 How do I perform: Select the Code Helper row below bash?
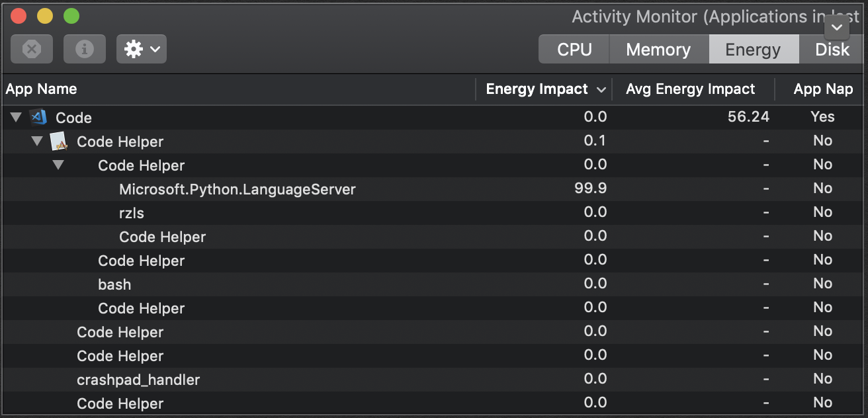[x=434, y=308]
